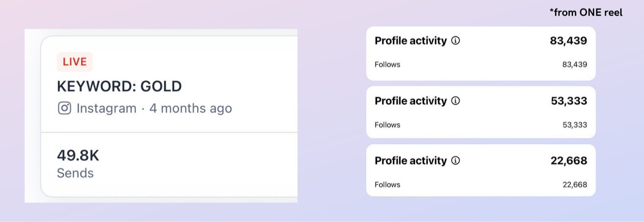Select the Follows label in the 53,333 card
644x222 pixels.
point(387,125)
